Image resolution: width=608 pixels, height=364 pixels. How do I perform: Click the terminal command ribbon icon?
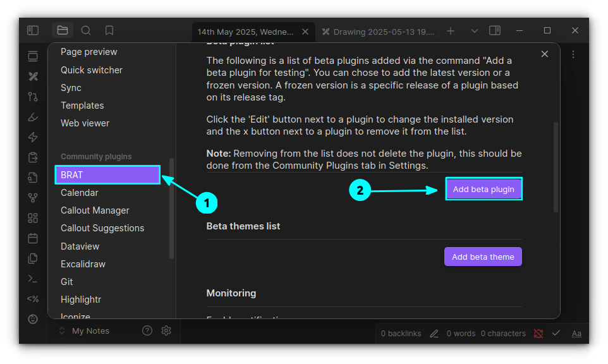click(x=33, y=279)
